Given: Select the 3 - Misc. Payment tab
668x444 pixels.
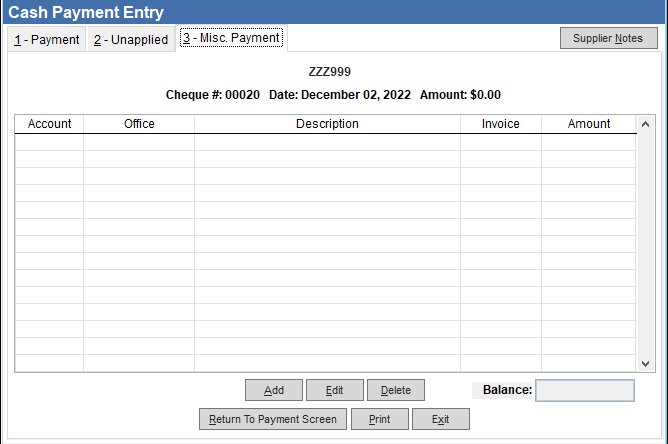Looking at the screenshot, I should coord(231,38).
